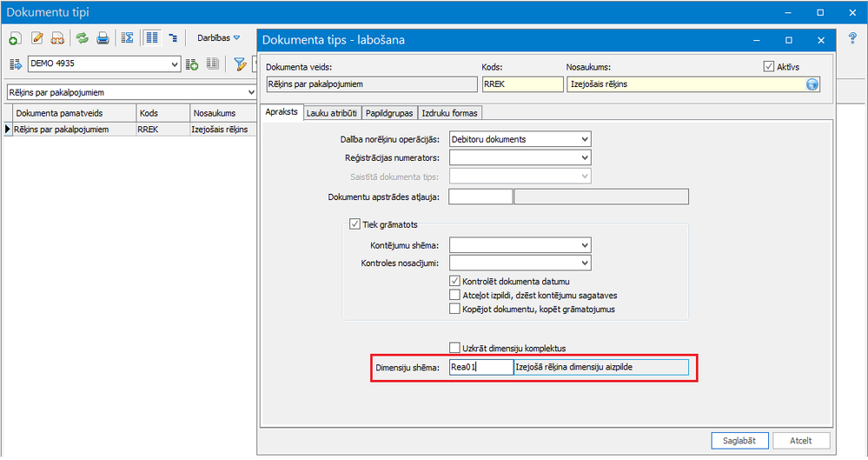Click the Nosaukums column header in the list
868x460 pixels.
[x=223, y=113]
